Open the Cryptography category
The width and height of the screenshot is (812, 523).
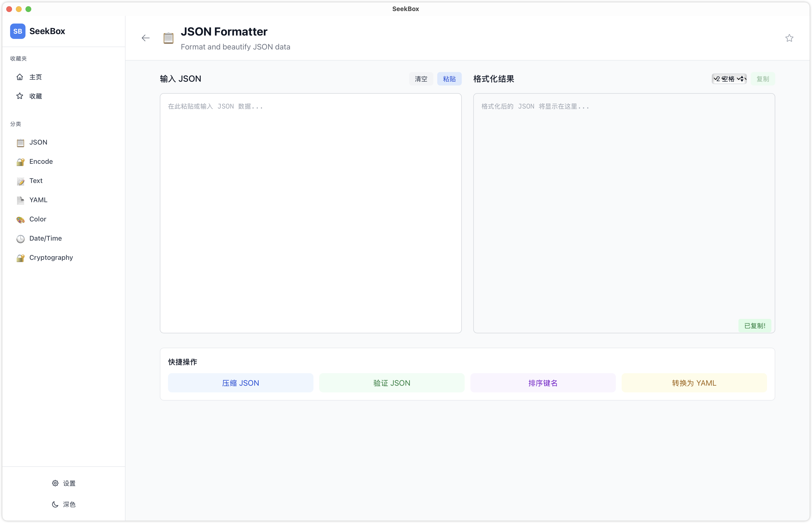pyautogui.click(x=51, y=258)
